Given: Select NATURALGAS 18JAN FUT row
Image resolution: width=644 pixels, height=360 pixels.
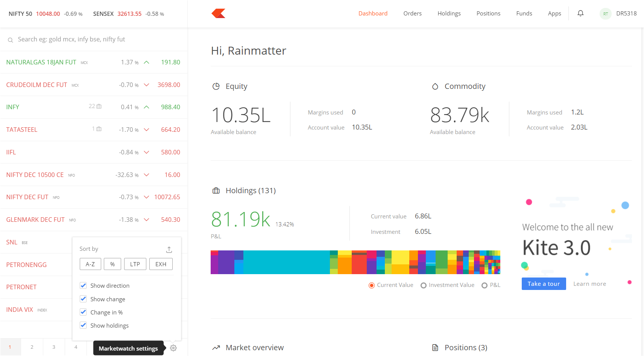Looking at the screenshot, I should click(94, 62).
